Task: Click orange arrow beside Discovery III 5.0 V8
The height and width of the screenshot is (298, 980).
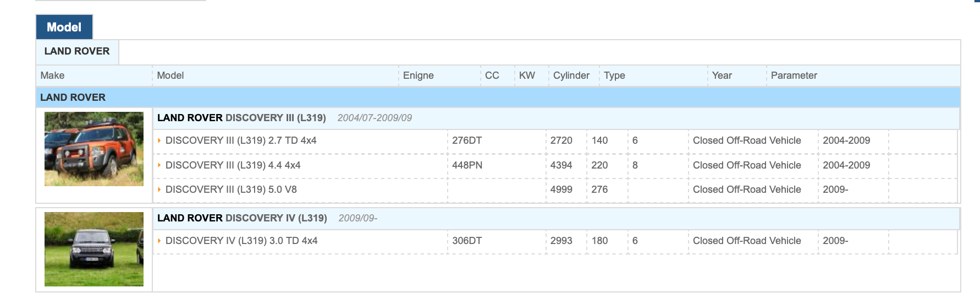Action: pyautogui.click(x=159, y=189)
